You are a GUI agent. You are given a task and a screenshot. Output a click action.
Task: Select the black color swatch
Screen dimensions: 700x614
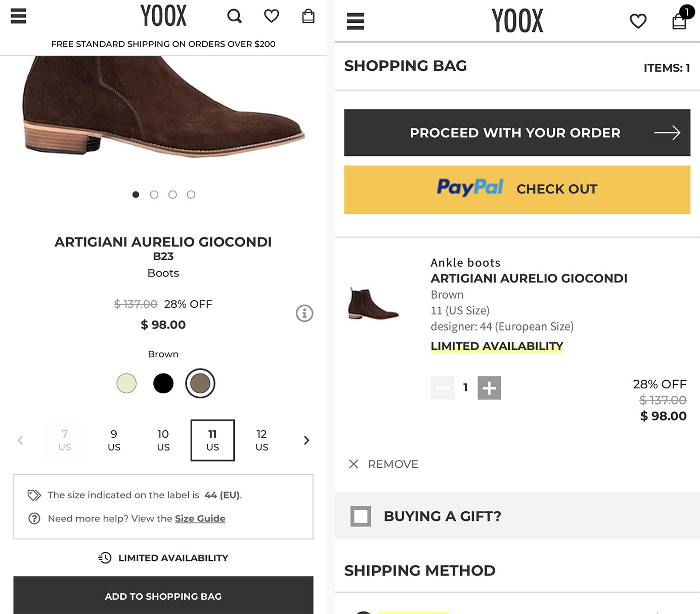click(163, 383)
